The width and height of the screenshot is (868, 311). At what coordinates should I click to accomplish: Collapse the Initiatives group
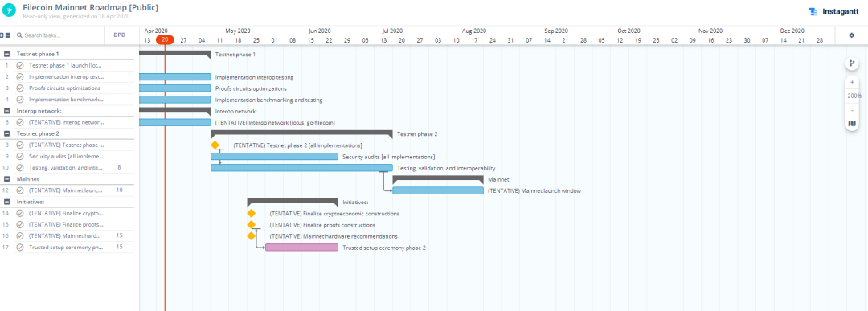[6, 202]
